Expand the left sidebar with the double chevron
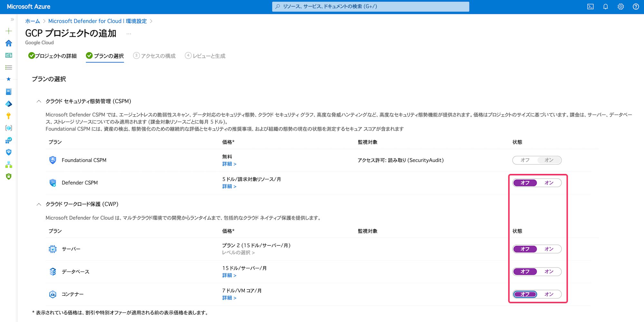Viewport: 644px width, 322px height. click(x=12, y=19)
